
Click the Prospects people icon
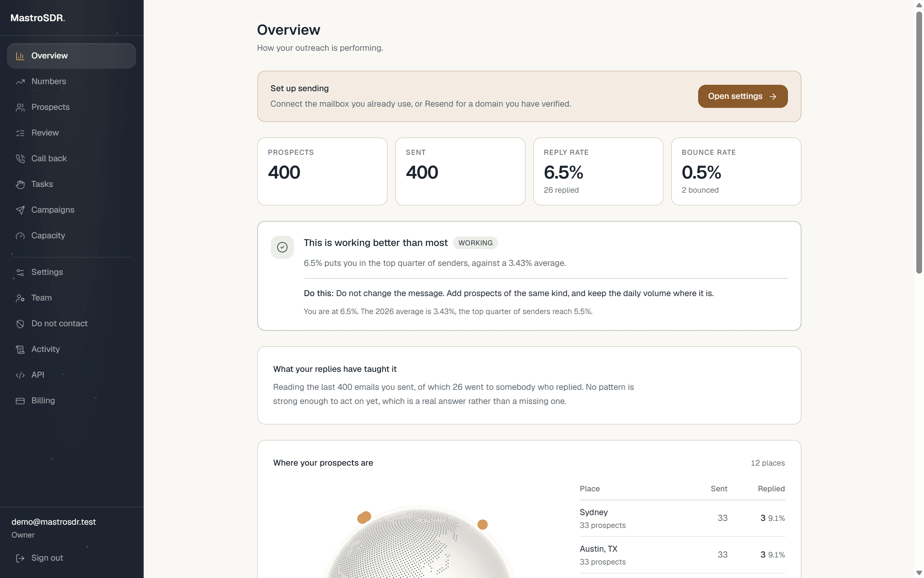[x=20, y=107]
